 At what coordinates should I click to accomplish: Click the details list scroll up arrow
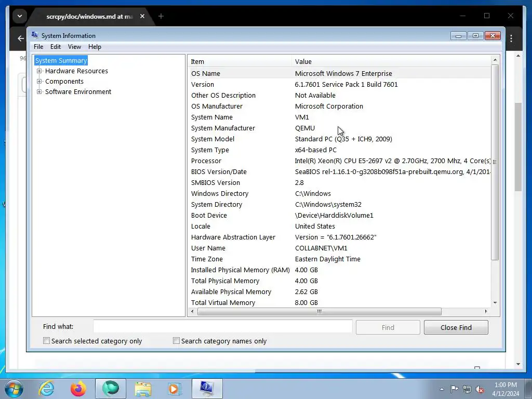coord(495,60)
